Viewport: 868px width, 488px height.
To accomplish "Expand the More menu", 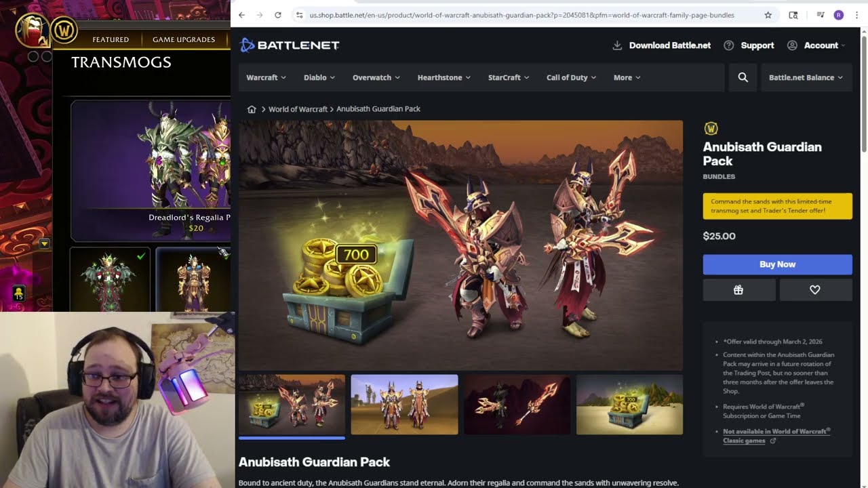I will click(x=627, y=77).
